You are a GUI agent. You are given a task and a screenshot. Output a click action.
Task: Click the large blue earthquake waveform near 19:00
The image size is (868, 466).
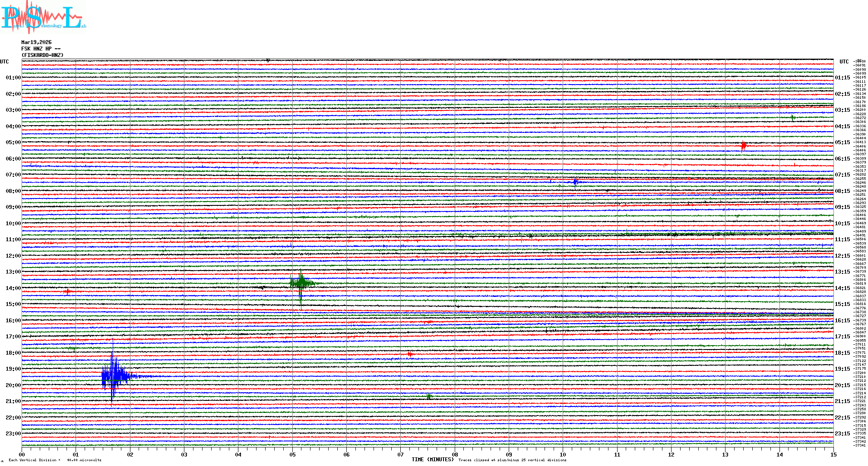[113, 376]
